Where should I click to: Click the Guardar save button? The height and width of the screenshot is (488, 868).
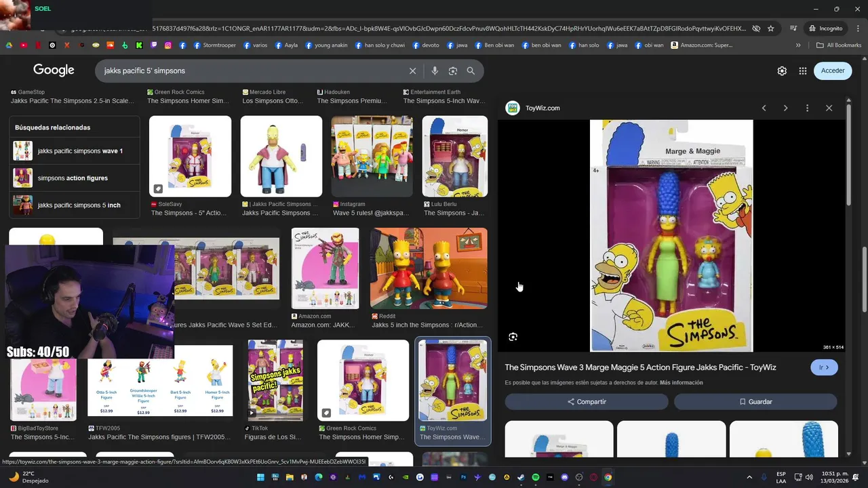point(755,402)
